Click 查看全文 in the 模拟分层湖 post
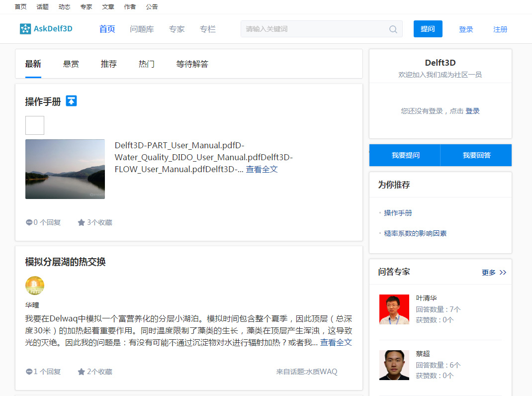 coord(336,343)
